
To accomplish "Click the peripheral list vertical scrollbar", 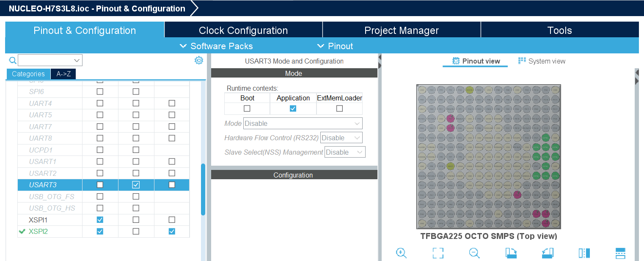I will click(203, 189).
